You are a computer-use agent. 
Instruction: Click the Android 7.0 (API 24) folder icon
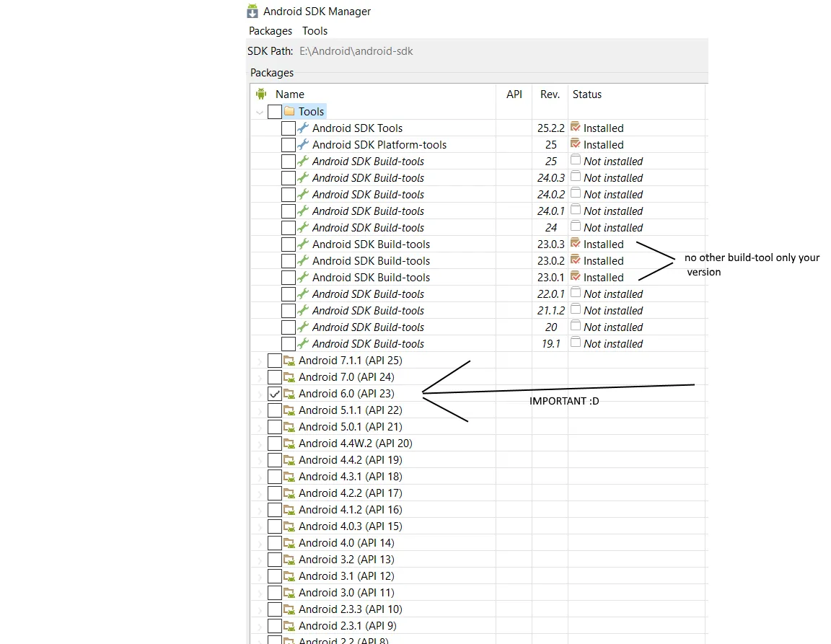[x=289, y=377]
